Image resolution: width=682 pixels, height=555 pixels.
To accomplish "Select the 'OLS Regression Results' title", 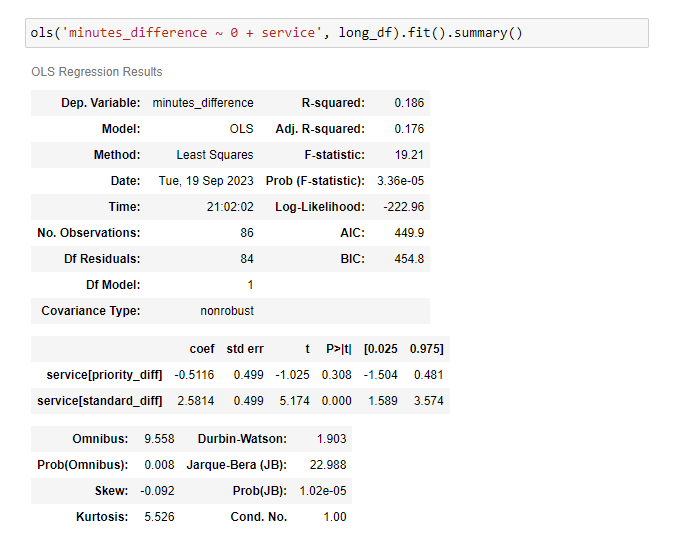I will click(x=97, y=72).
